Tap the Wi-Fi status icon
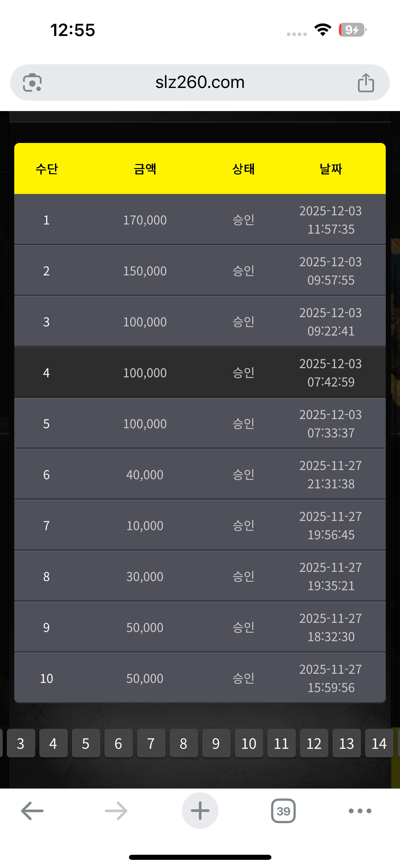This screenshot has width=400, height=868. 323,30
